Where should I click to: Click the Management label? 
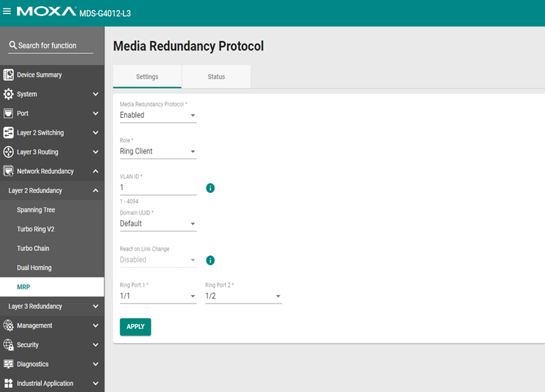tap(34, 325)
